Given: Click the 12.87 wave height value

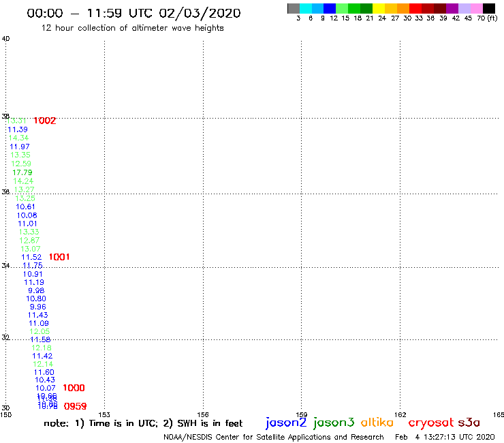Looking at the screenshot, I should (x=29, y=241).
